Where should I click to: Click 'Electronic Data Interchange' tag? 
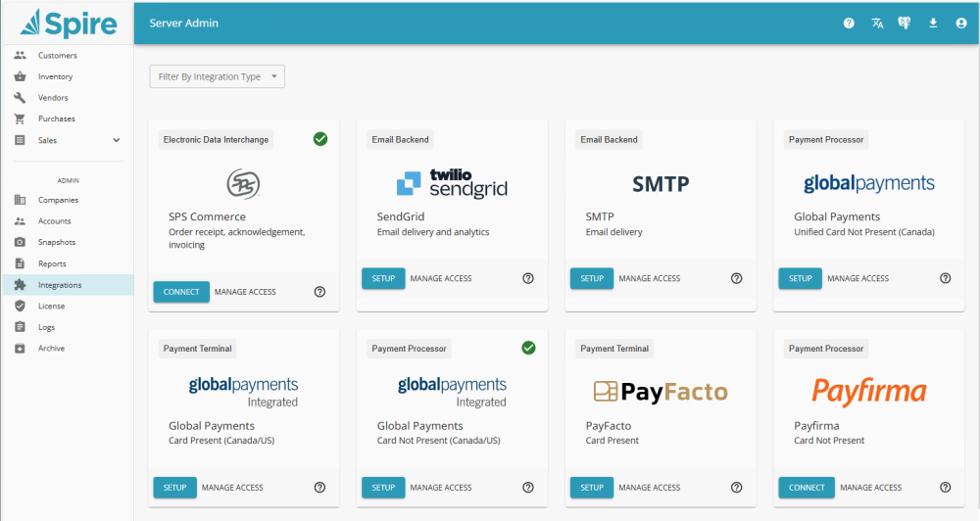216,139
